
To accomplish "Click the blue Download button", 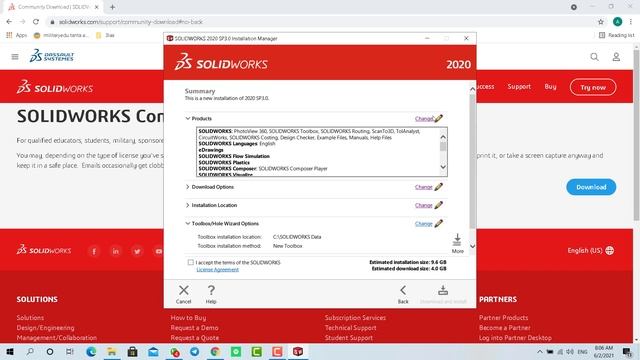I will click(591, 187).
